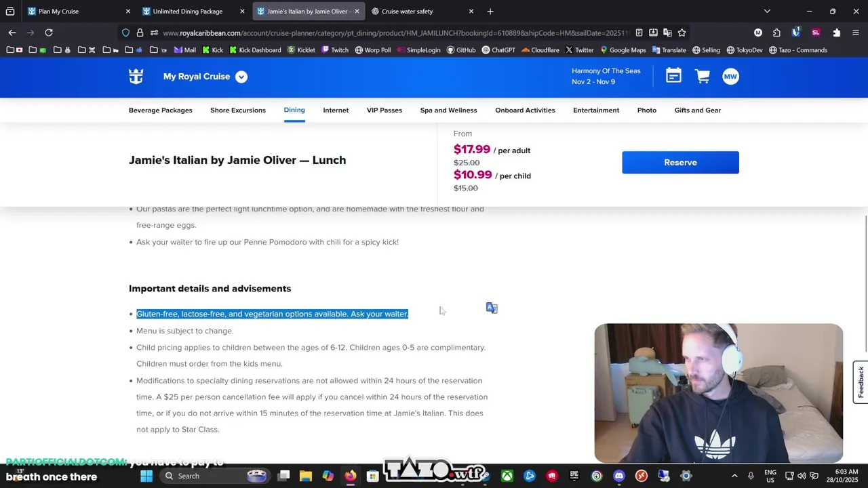The height and width of the screenshot is (488, 868).
Task: Open Discord from the taskbar
Action: 619,476
